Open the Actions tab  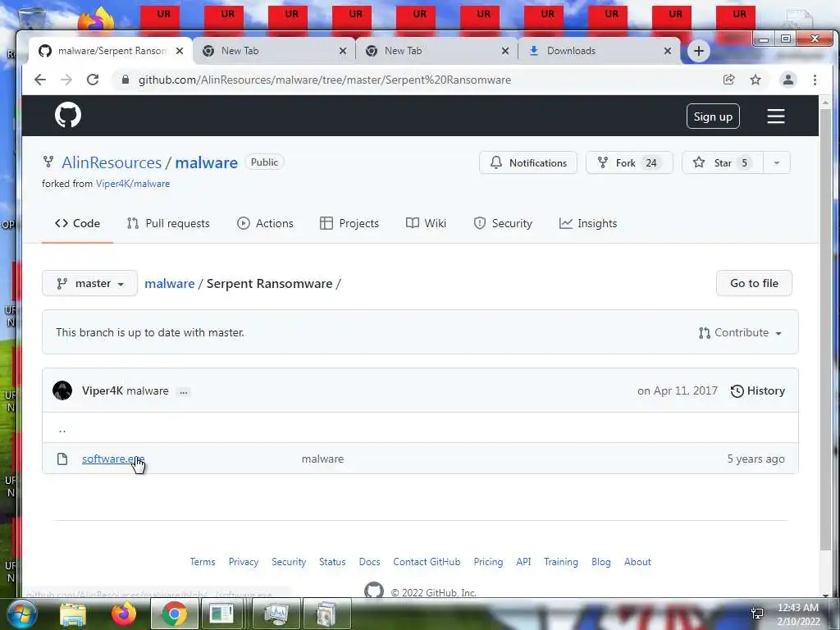(x=265, y=223)
